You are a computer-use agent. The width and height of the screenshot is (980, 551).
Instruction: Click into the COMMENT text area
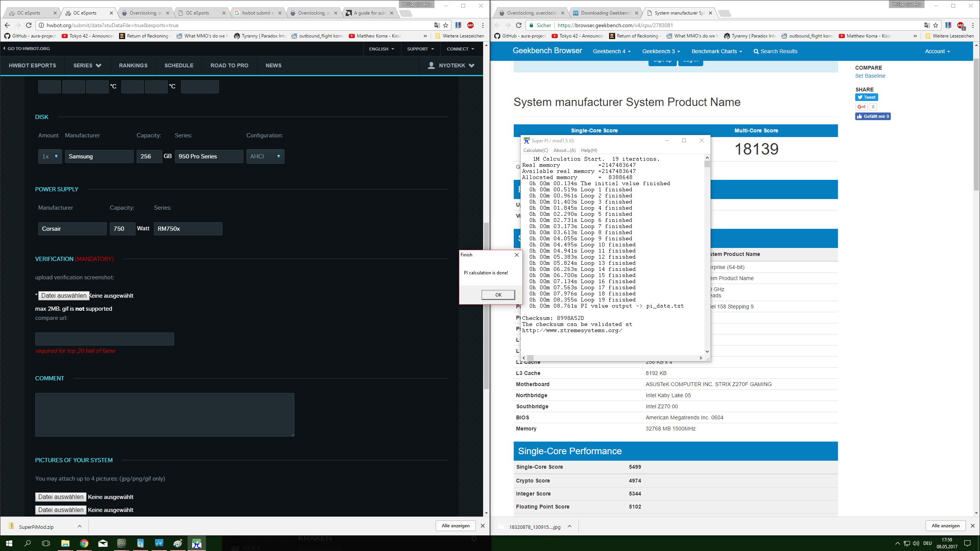point(165,415)
